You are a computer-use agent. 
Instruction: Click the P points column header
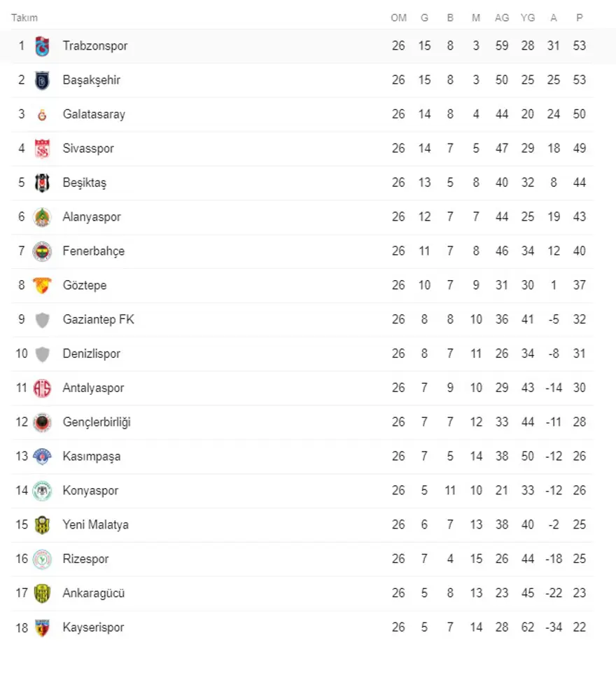(x=579, y=18)
